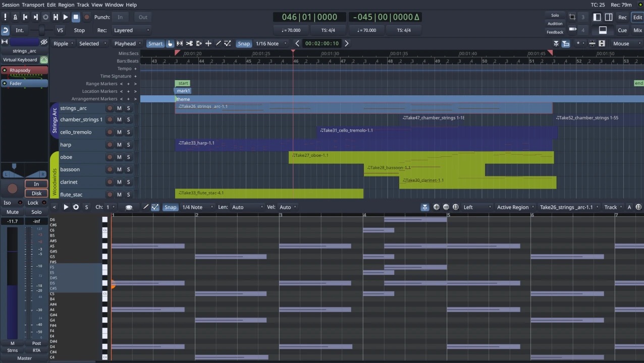Select the Audition/stretch tool icon
Screen dimensions: 644x363
pyautogui.click(x=199, y=43)
